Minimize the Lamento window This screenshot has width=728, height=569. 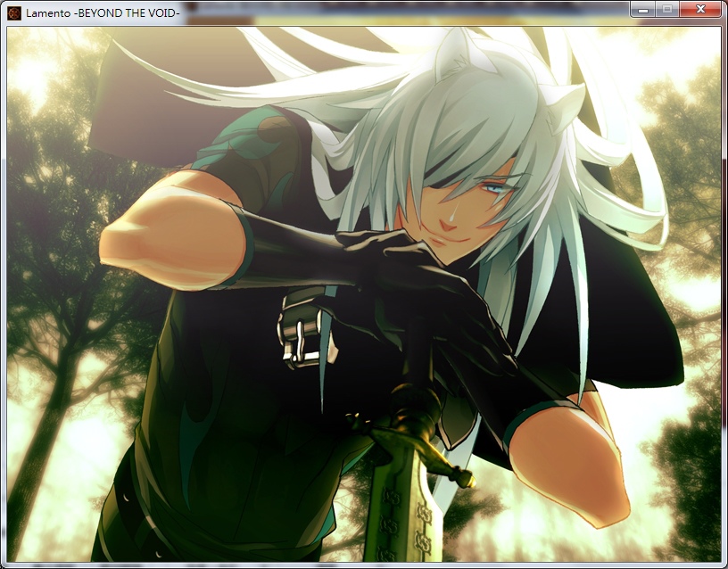tap(643, 9)
